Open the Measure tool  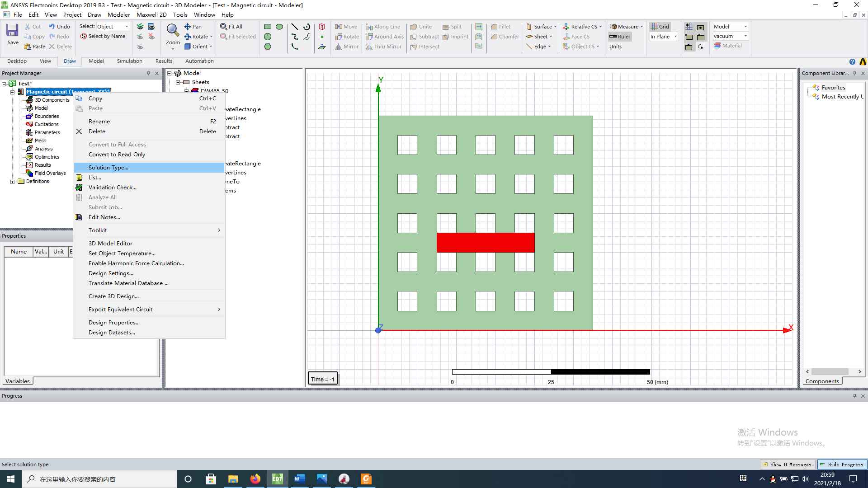pos(626,26)
